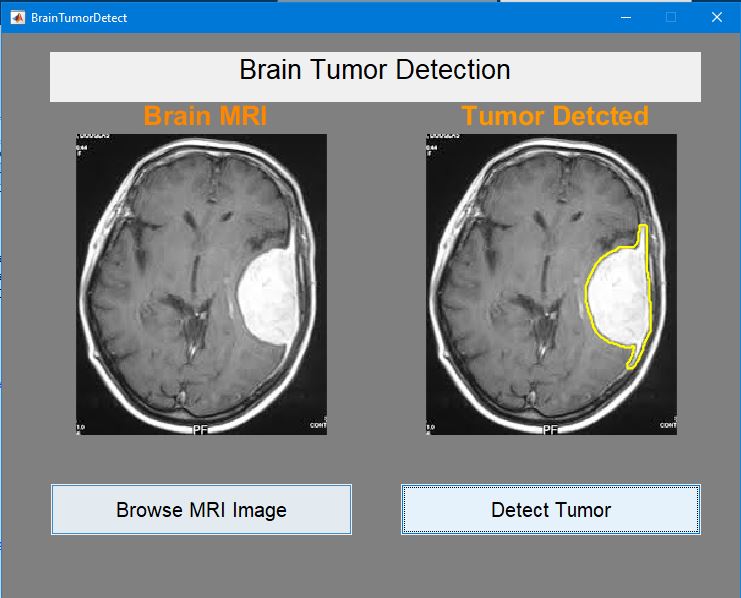
Task: Click the maximize button in title bar
Action: click(671, 17)
